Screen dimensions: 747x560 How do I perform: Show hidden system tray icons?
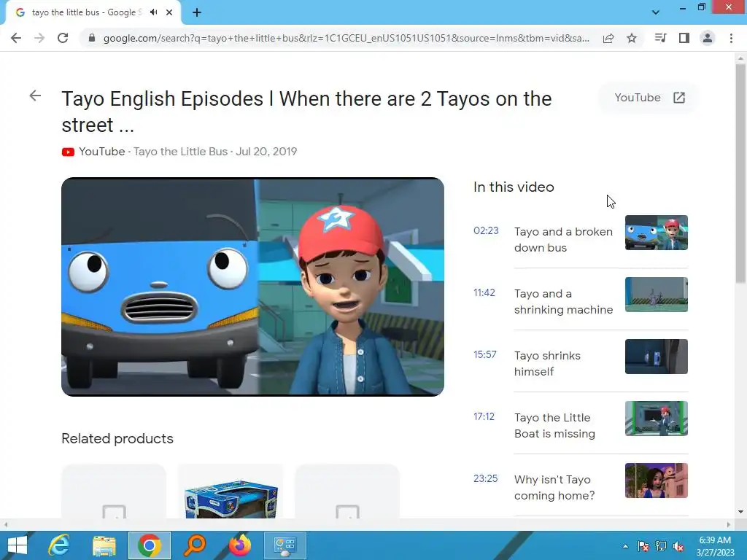(625, 546)
